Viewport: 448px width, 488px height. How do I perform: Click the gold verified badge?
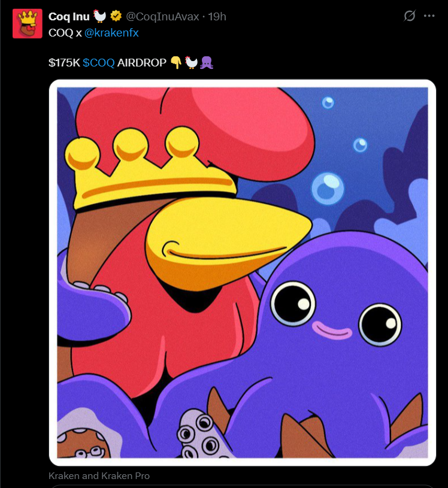[116, 16]
